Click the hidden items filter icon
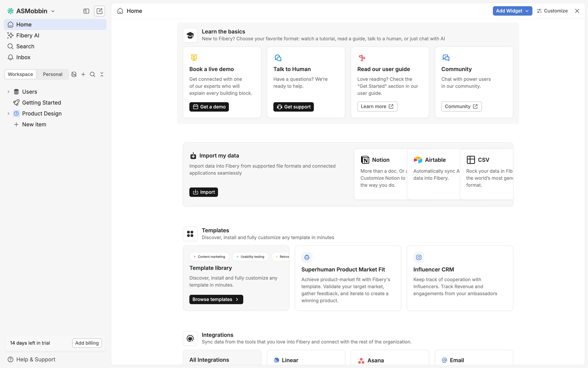588x368 pixels. point(74,75)
